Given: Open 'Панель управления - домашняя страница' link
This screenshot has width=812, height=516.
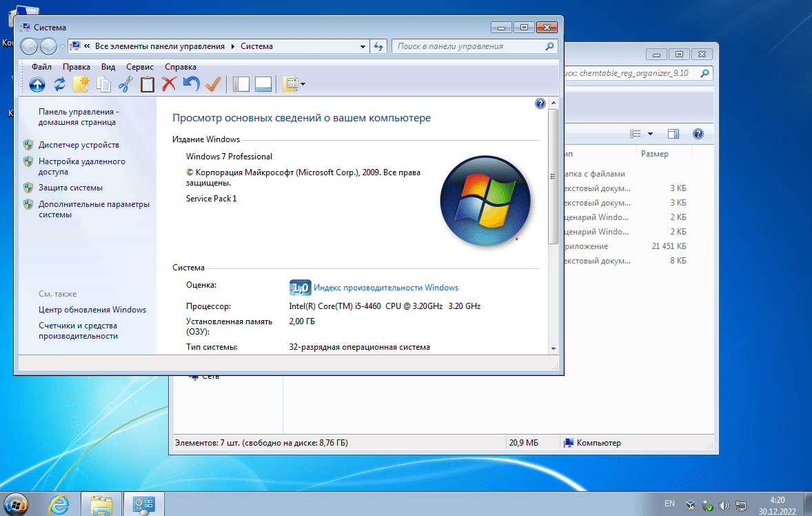Looking at the screenshot, I should click(78, 117).
